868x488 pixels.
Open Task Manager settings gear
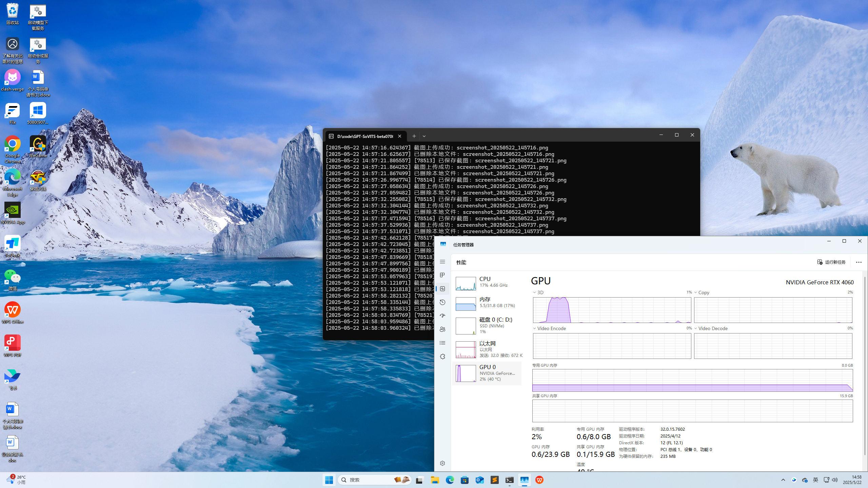[442, 463]
